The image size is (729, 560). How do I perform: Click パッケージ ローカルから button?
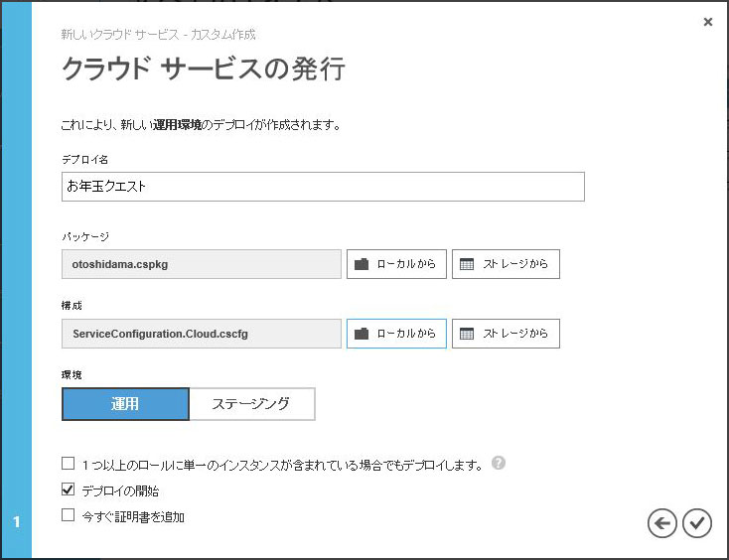[396, 264]
